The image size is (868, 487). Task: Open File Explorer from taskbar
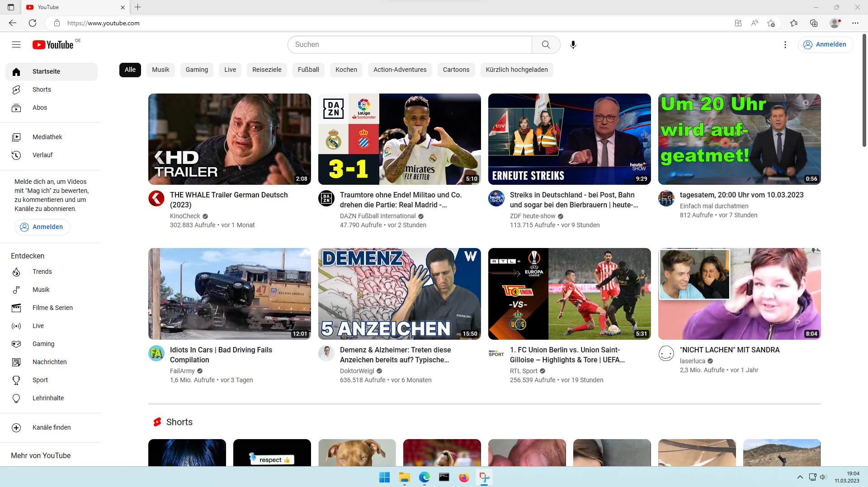(405, 477)
